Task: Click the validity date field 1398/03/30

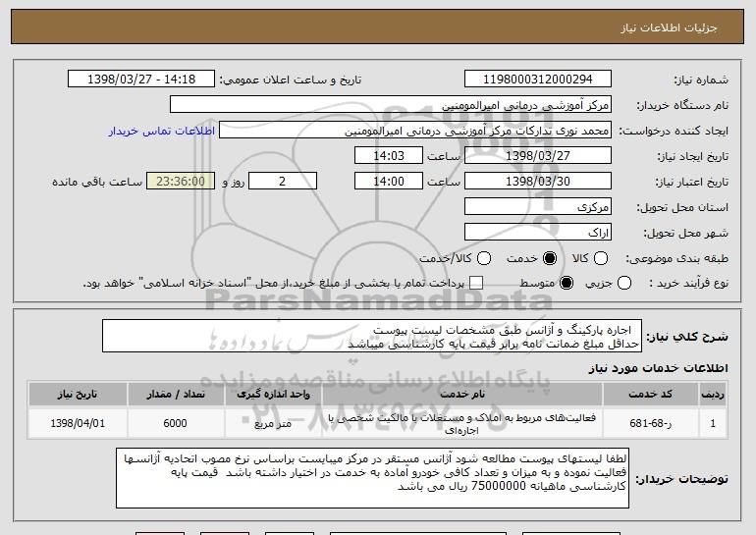Action: pyautogui.click(x=538, y=182)
